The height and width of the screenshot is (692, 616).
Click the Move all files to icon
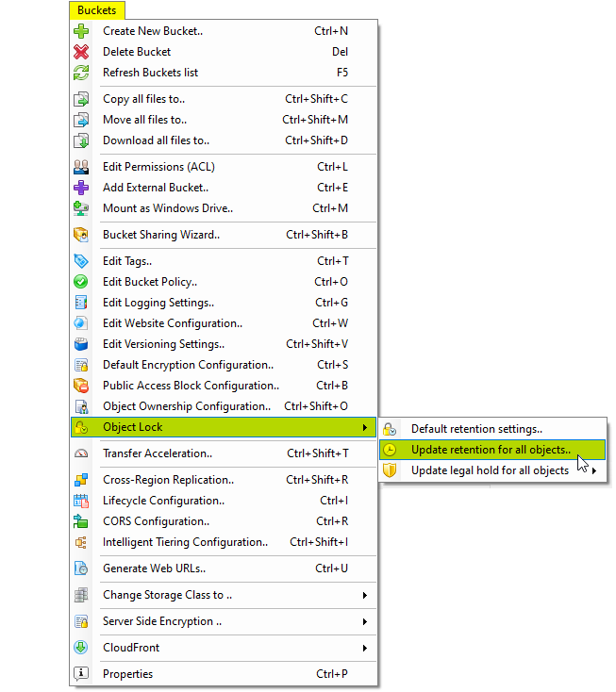[x=81, y=120]
